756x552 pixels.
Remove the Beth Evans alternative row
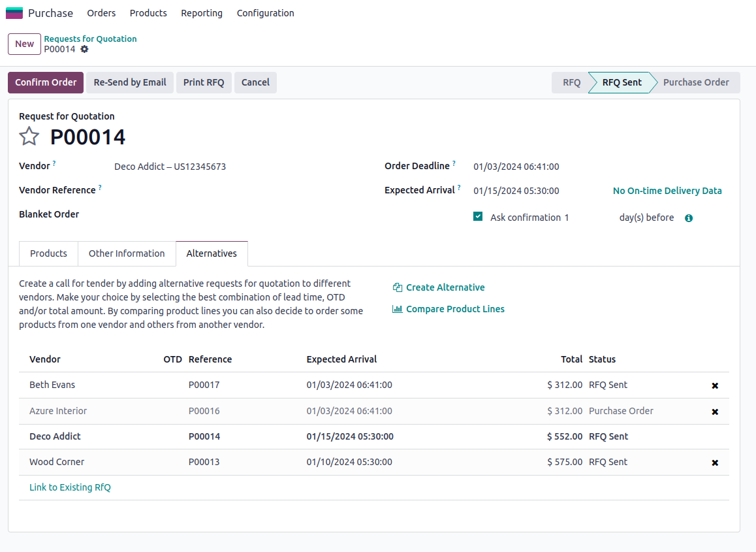pyautogui.click(x=715, y=385)
